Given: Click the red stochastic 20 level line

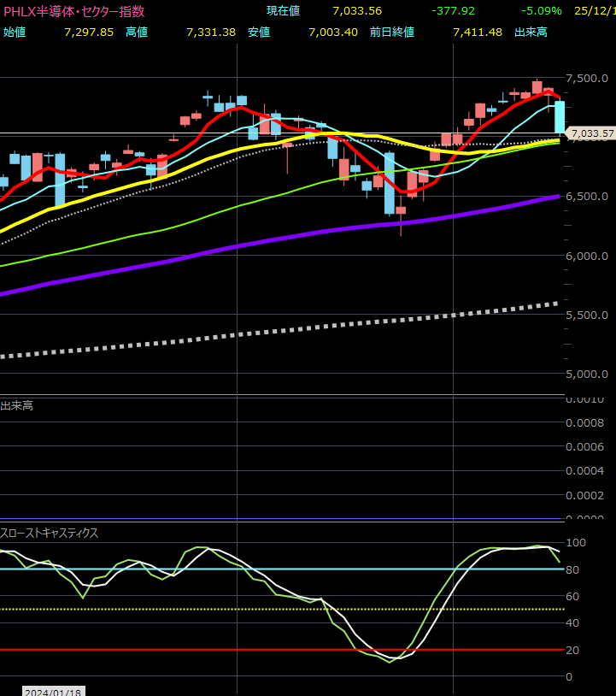Looking at the screenshot, I should click(x=256, y=650).
